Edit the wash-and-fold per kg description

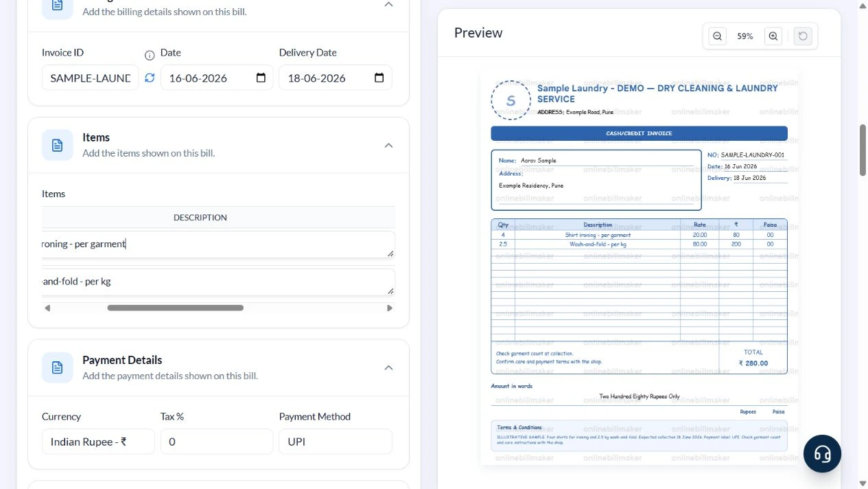[x=218, y=282]
